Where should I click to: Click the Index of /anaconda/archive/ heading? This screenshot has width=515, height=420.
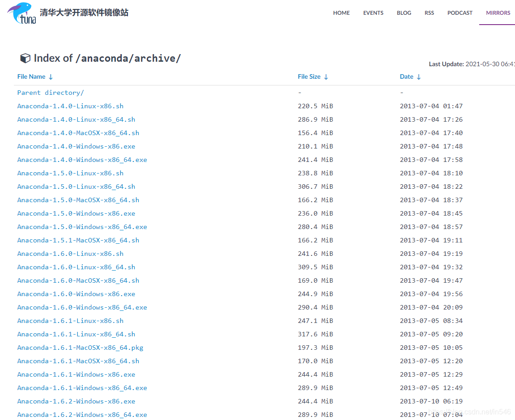pyautogui.click(x=107, y=58)
